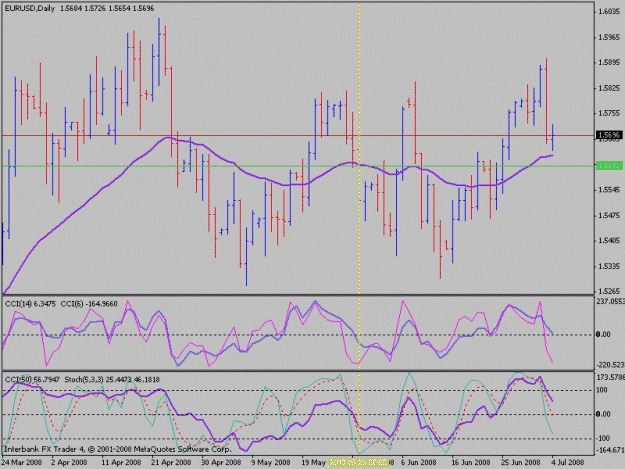Click the 24 Mar 2008 date label

(22, 462)
